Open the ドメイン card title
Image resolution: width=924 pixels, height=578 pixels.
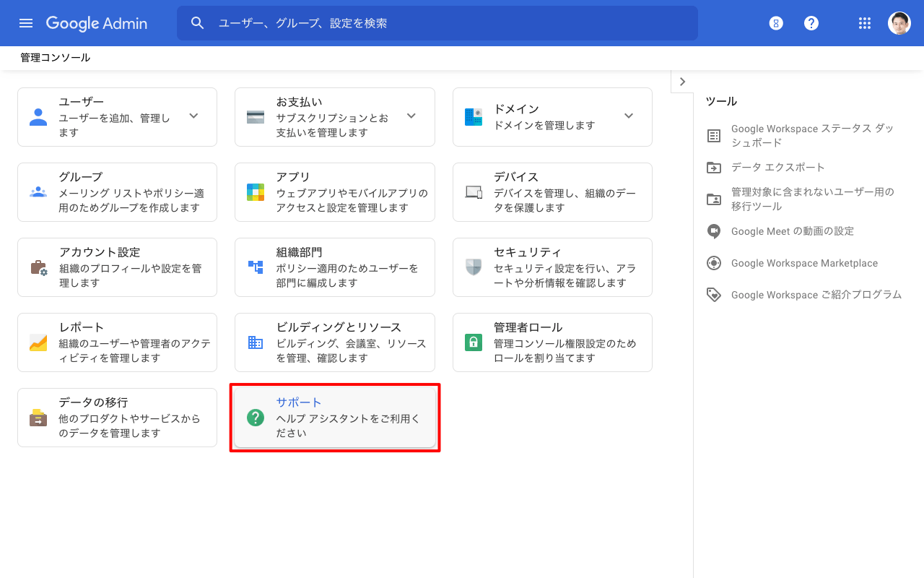coord(517,109)
